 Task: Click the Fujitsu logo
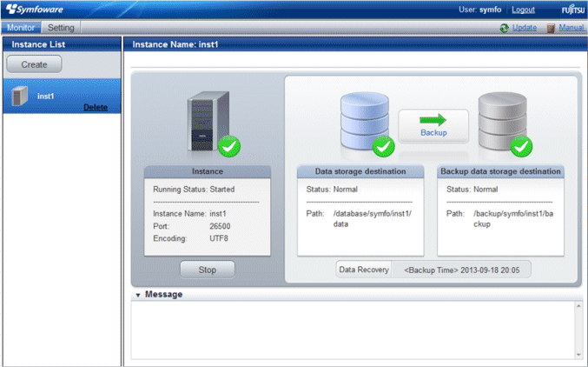coord(573,10)
